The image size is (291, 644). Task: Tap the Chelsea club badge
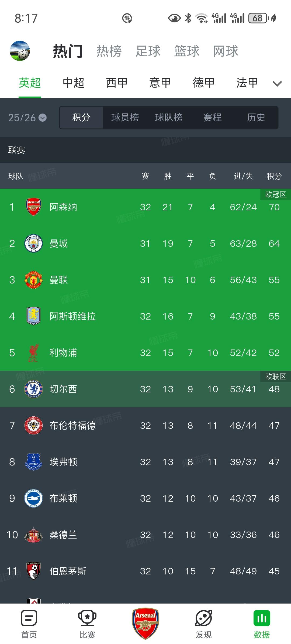pyautogui.click(x=33, y=389)
